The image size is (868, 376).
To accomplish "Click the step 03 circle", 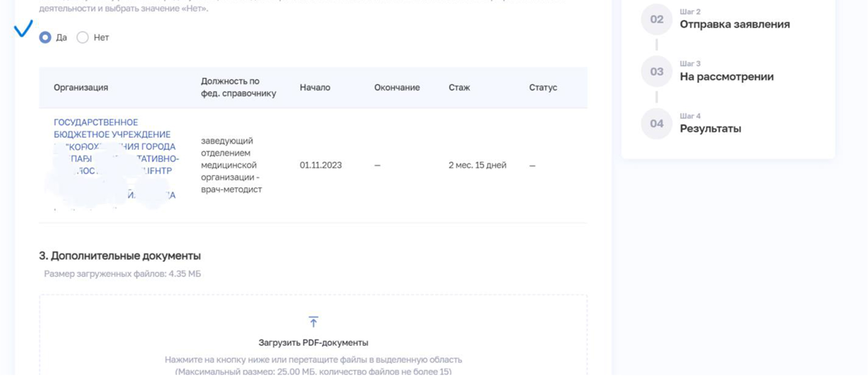I will (656, 71).
